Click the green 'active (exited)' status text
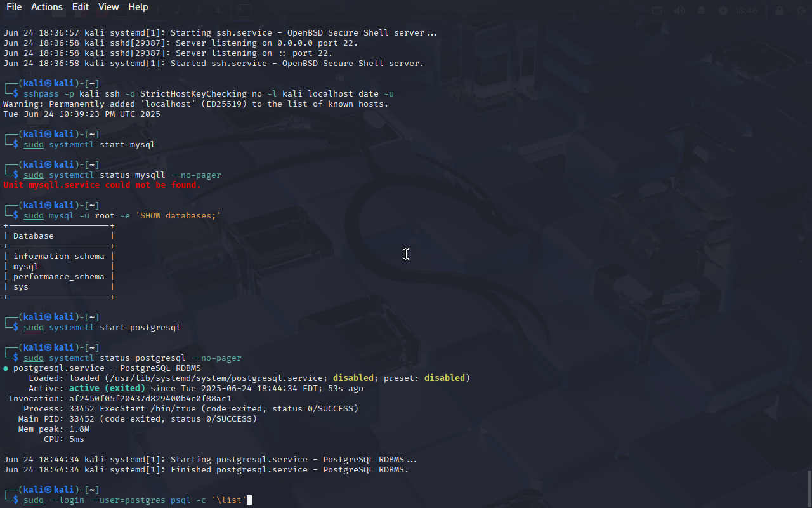 point(107,388)
